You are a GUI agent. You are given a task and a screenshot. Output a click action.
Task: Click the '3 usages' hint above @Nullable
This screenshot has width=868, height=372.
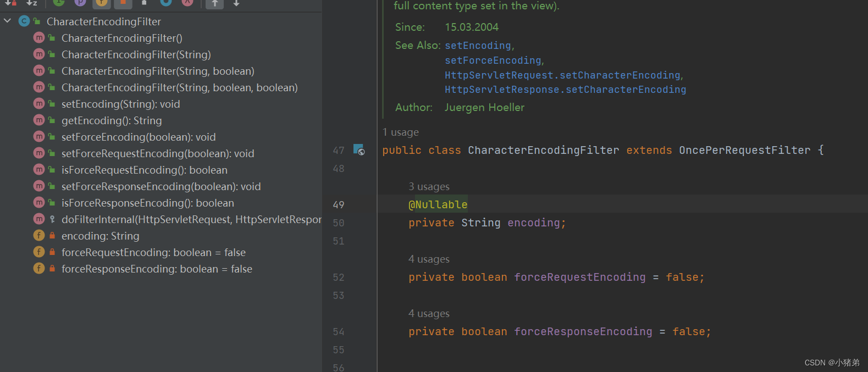429,187
